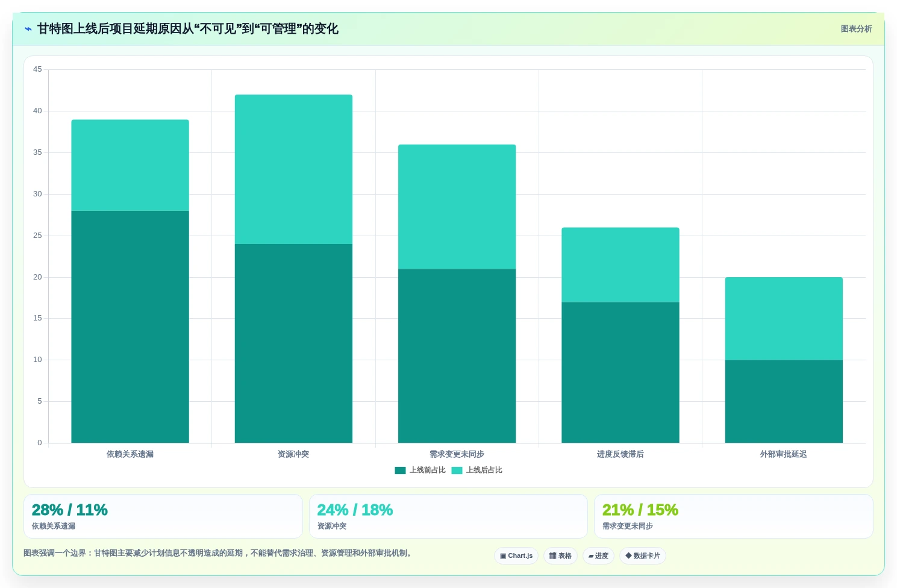The image size is (897, 588).
Task: Click the 需求变更未同步 x-axis label under the chart
Action: pos(457,454)
